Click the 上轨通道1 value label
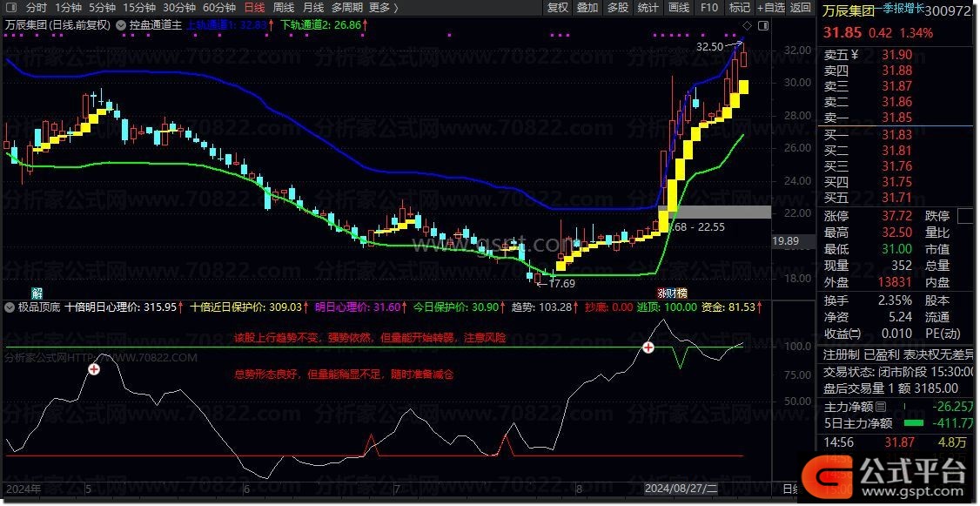Image resolution: width=980 pixels, height=506 pixels. (232, 25)
